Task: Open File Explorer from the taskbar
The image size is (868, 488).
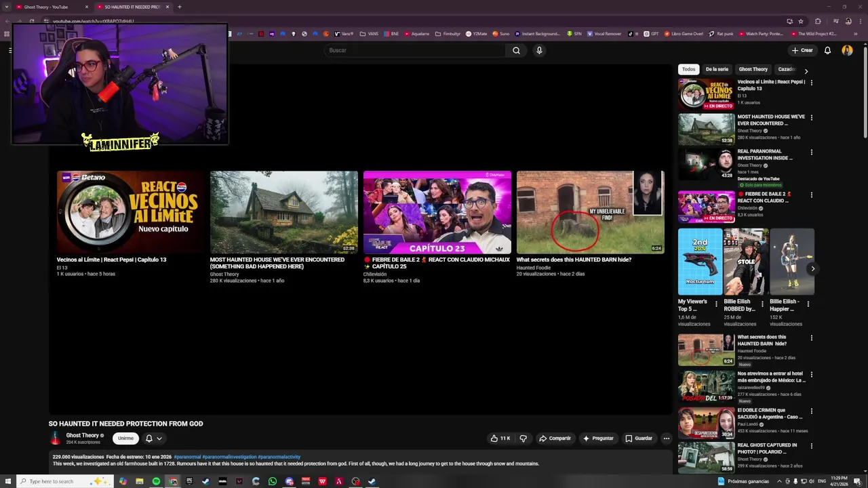Action: [139, 481]
